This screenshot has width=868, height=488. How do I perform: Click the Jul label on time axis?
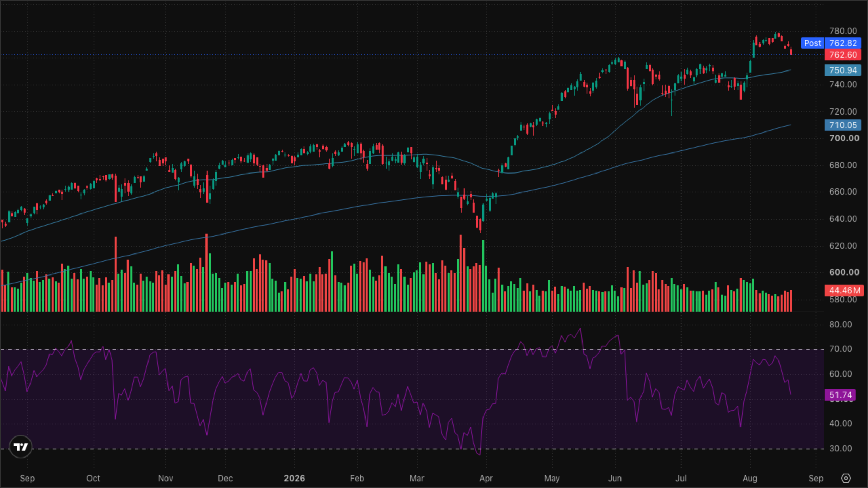(681, 478)
